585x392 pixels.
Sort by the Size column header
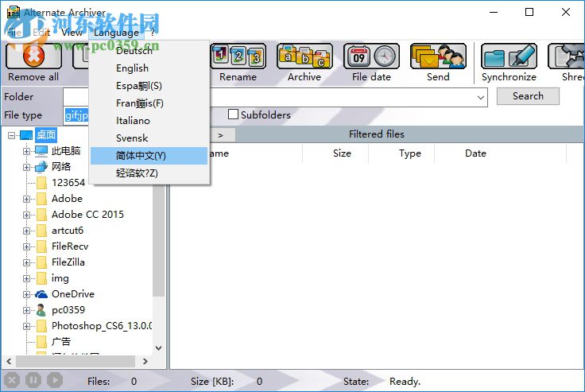[x=342, y=153]
